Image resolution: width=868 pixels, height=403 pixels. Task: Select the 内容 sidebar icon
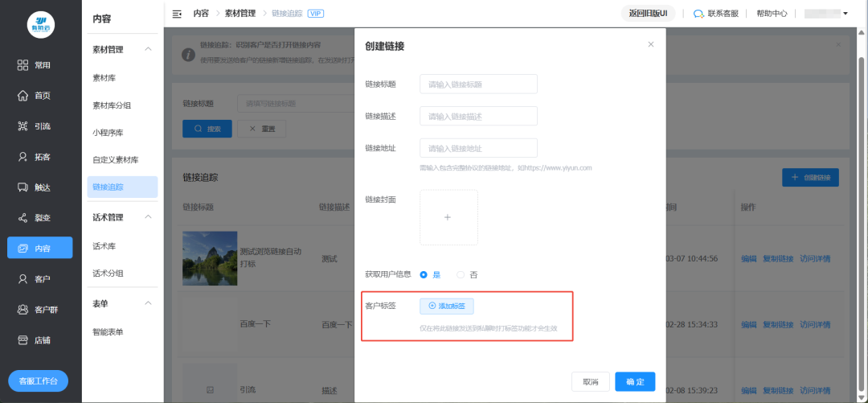(x=23, y=249)
